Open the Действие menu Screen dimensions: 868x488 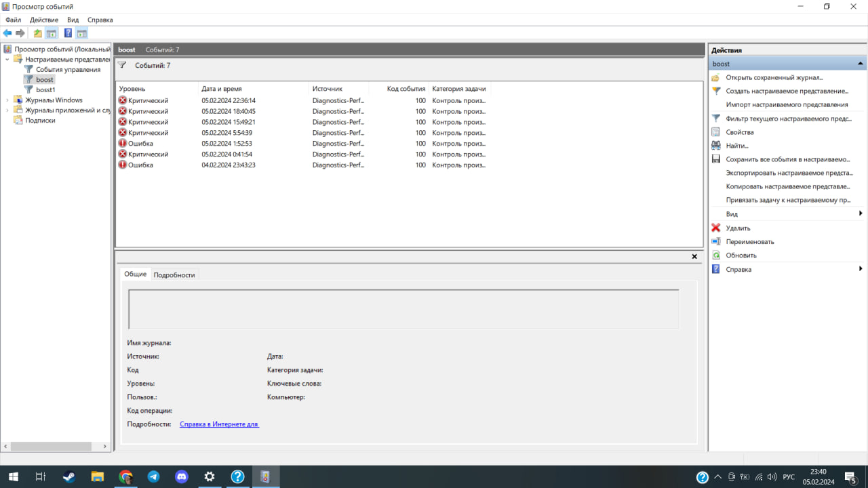(x=44, y=20)
